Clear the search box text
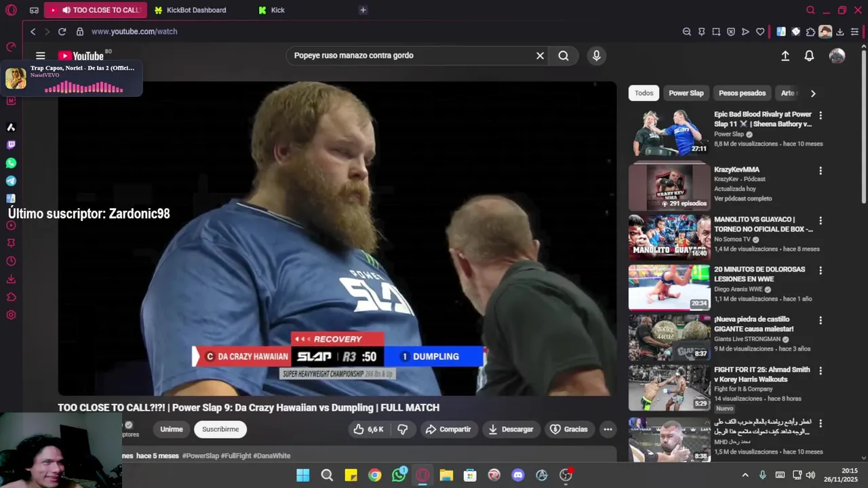The width and height of the screenshot is (868, 488). point(540,56)
